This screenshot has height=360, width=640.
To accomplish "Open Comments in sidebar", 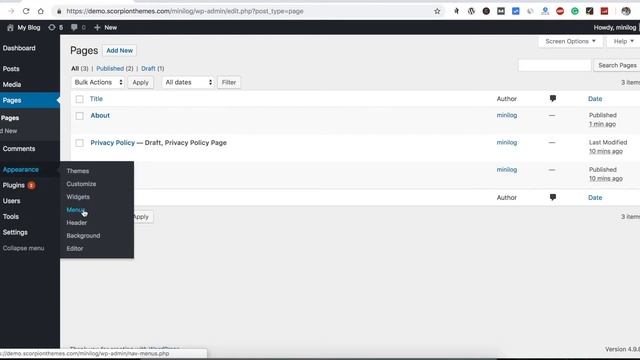I will [x=19, y=149].
